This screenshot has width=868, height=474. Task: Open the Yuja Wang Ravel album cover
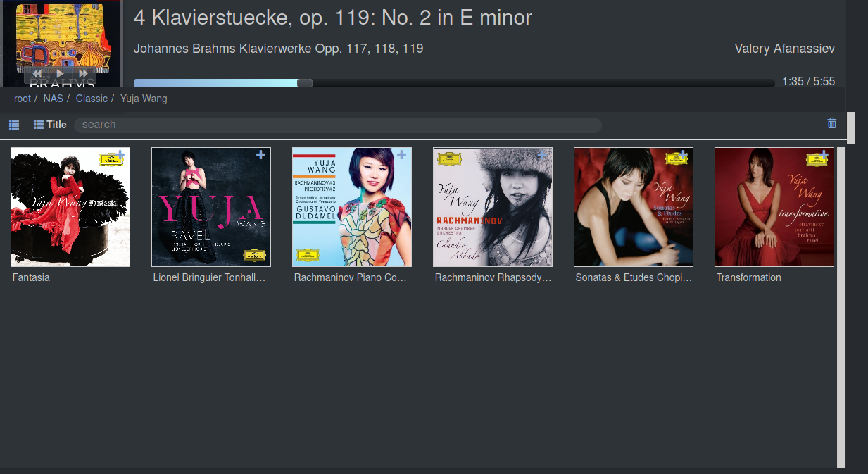211,207
